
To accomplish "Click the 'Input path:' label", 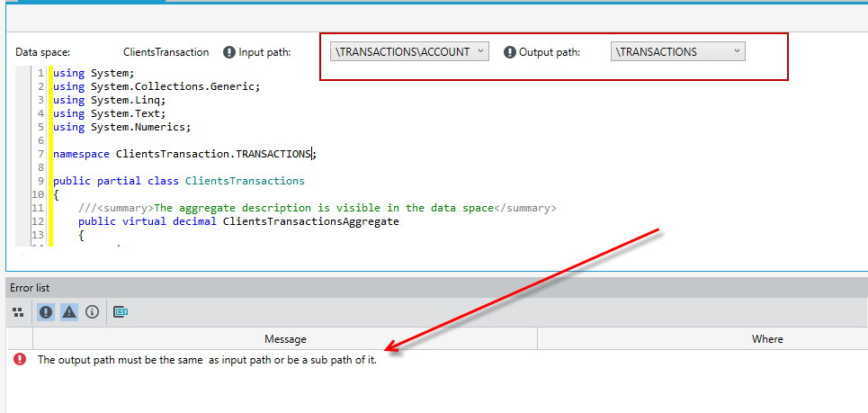I will 264,52.
